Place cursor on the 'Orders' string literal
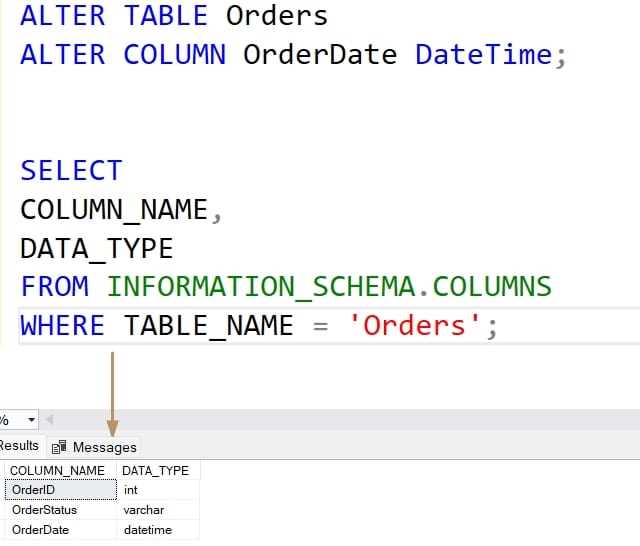The width and height of the screenshot is (640, 546). [414, 325]
